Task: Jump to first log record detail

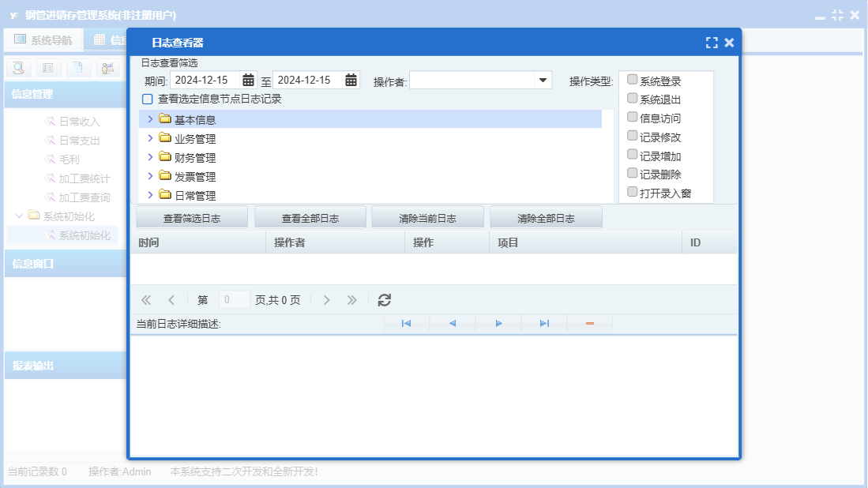Action: [x=406, y=323]
